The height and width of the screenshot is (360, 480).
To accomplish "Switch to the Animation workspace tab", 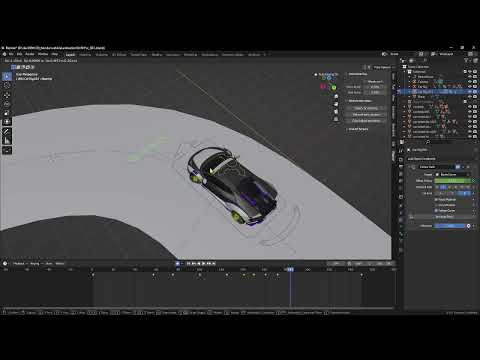I will tap(173, 54).
